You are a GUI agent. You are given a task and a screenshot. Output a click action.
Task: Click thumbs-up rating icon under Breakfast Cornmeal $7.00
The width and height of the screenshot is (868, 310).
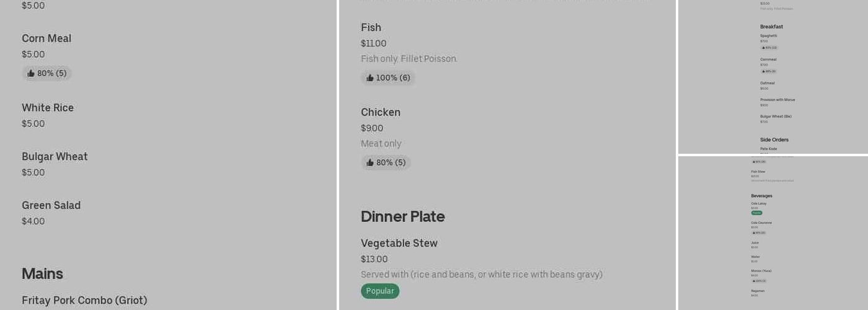coord(763,71)
